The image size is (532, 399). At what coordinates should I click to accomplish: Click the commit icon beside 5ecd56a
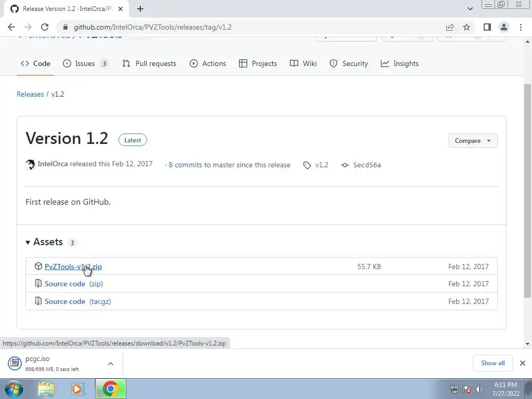point(345,165)
